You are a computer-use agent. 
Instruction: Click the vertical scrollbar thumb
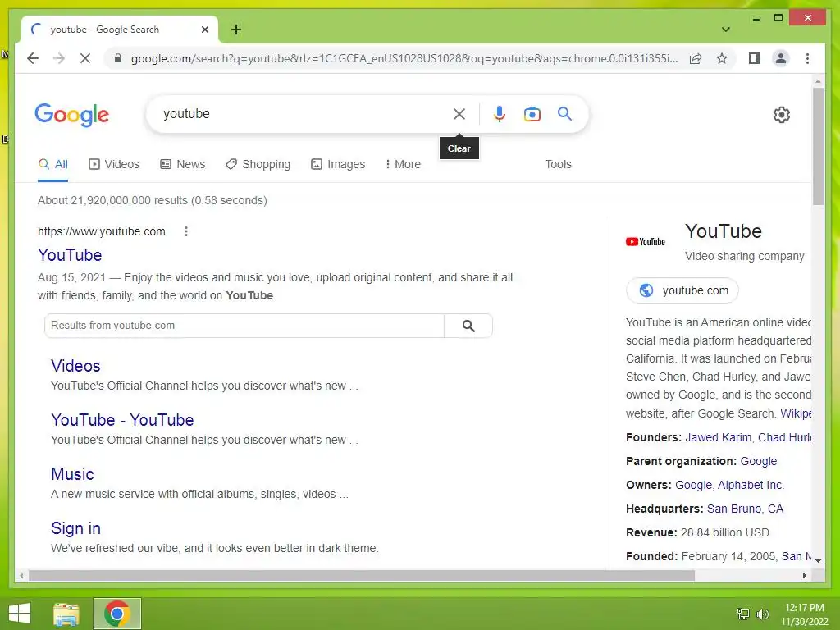point(818,146)
